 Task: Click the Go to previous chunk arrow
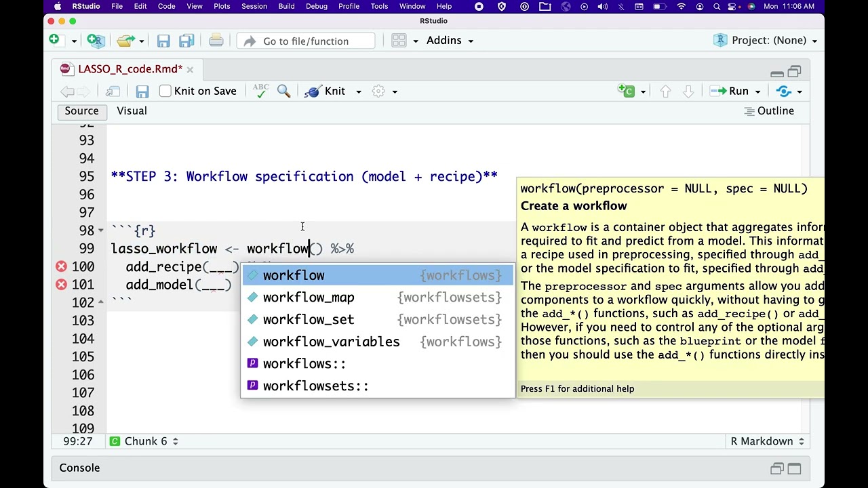(x=665, y=91)
